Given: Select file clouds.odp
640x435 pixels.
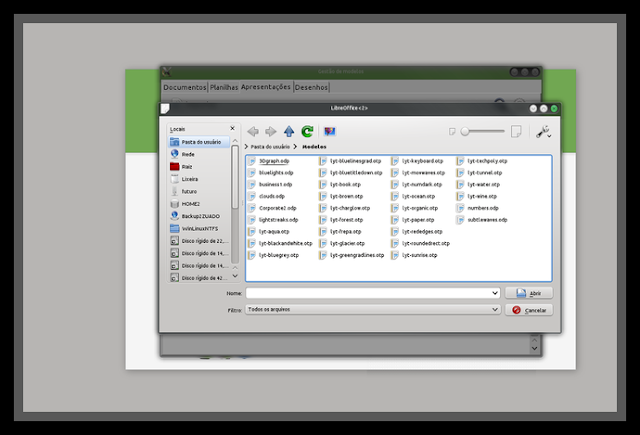Looking at the screenshot, I should tap(267, 197).
